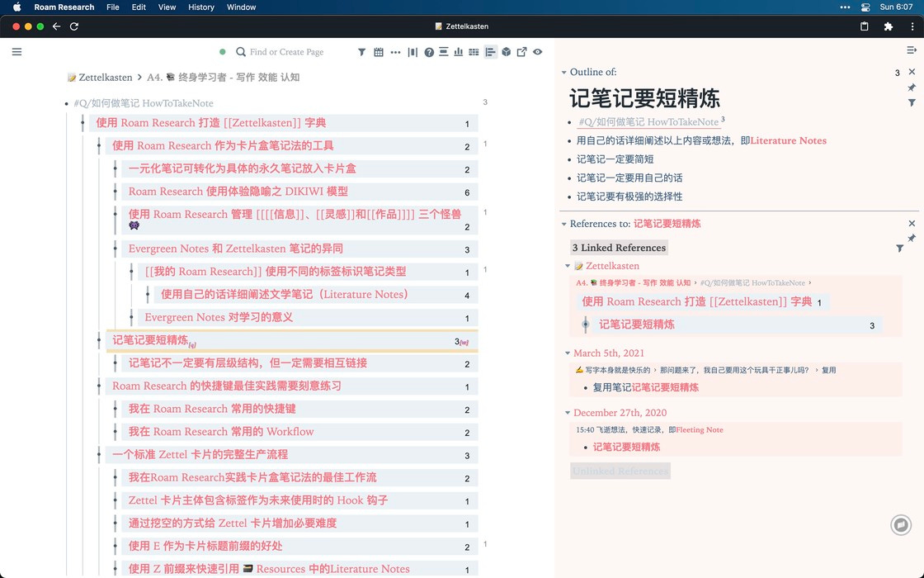The width and height of the screenshot is (924, 578).
Task: Click the menu bar three-dots overflow
Action: click(845, 7)
